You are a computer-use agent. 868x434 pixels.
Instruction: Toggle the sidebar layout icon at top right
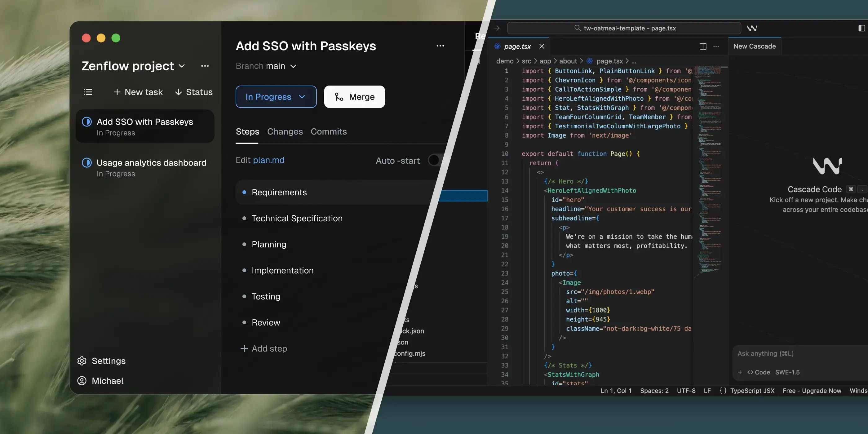[861, 28]
